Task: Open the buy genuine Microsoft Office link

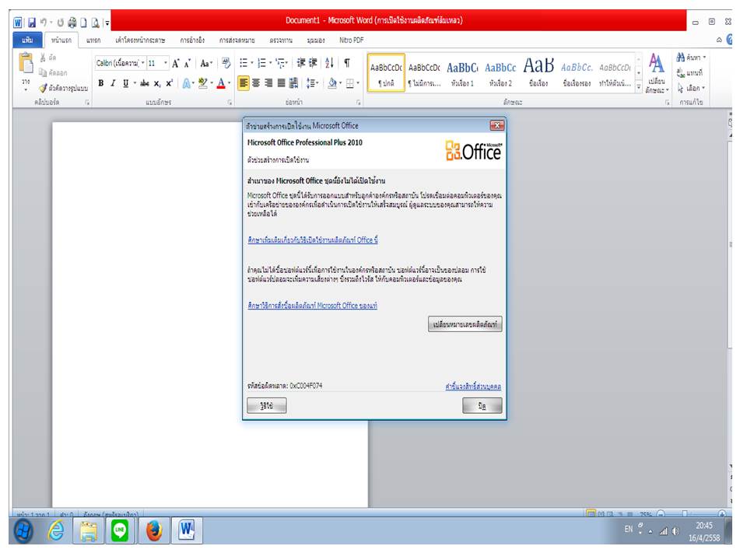Action: 313,306
